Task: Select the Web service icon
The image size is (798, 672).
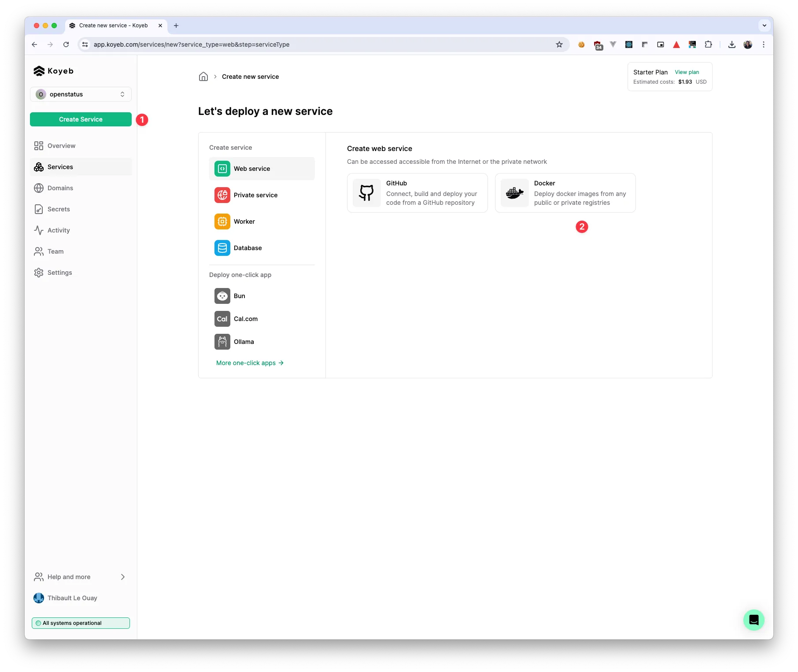Action: coord(222,169)
